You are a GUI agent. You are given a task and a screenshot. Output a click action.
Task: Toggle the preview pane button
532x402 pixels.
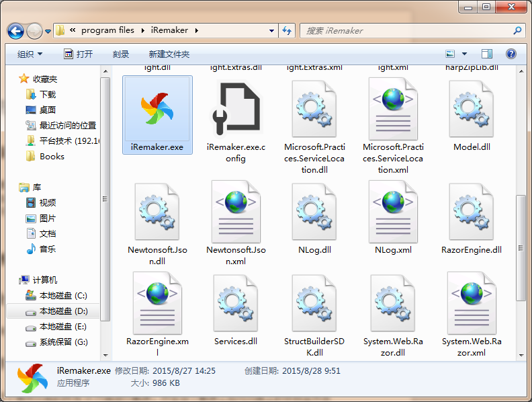(x=487, y=54)
